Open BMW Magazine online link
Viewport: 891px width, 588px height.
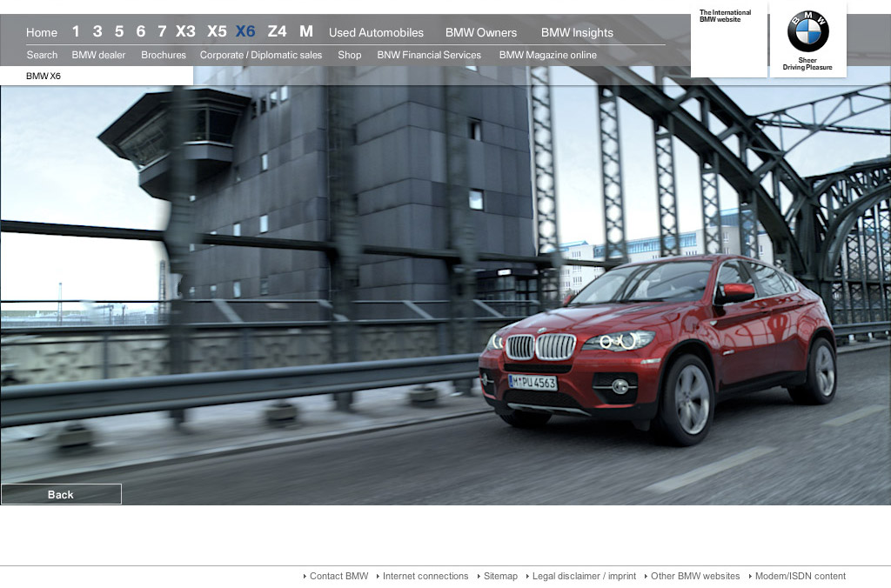point(548,55)
